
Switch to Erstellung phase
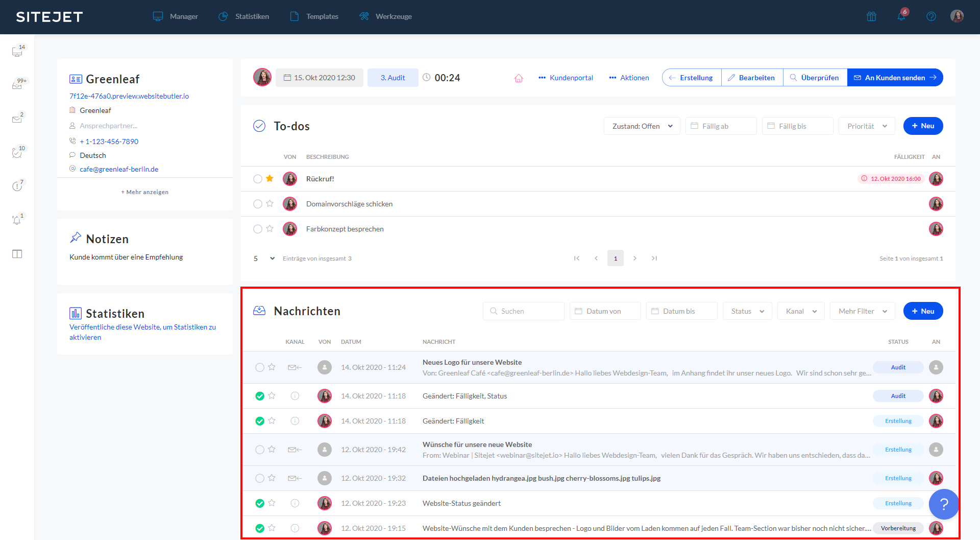coord(692,78)
